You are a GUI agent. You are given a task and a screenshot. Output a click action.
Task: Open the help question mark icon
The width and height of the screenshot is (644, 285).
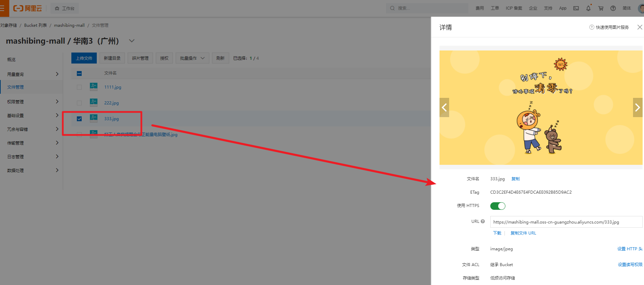(x=613, y=8)
